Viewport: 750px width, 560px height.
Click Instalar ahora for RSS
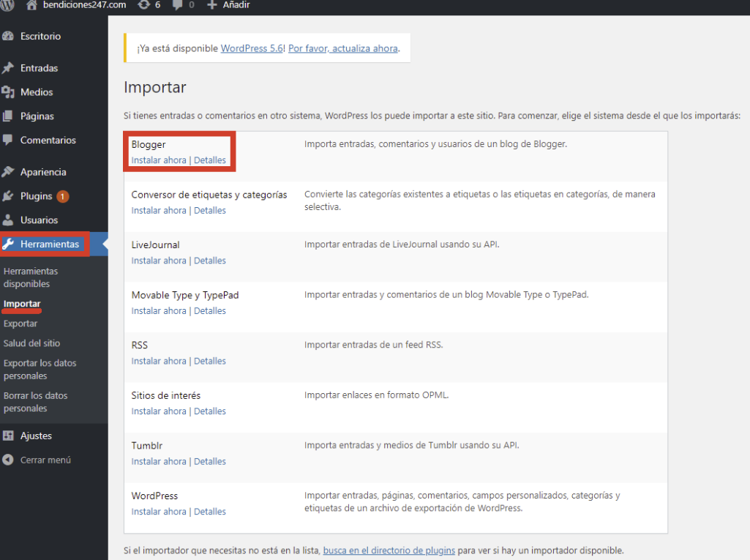pyautogui.click(x=159, y=362)
